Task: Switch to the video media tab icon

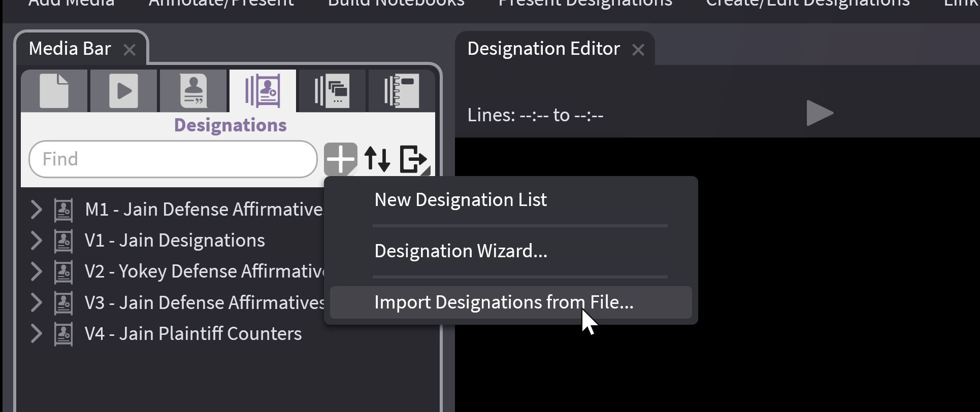Action: (123, 91)
